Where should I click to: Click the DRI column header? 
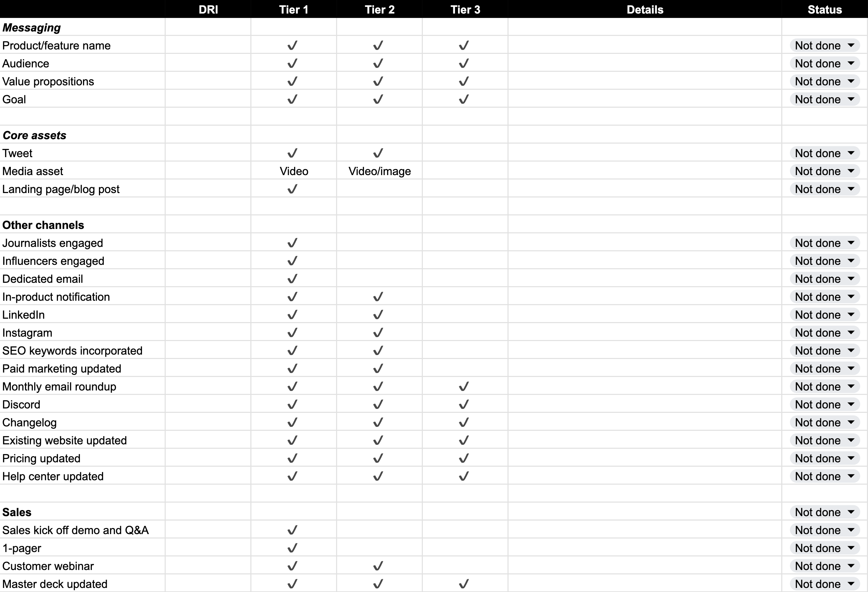[x=208, y=8]
